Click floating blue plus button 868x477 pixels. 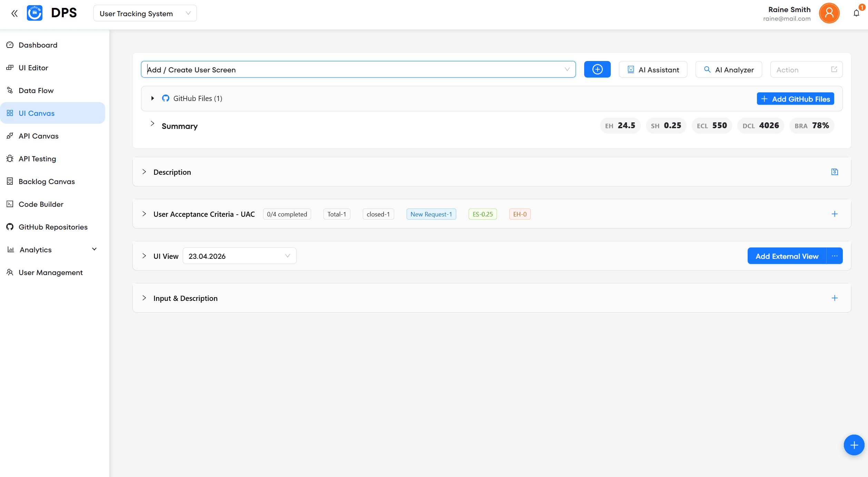pyautogui.click(x=854, y=445)
